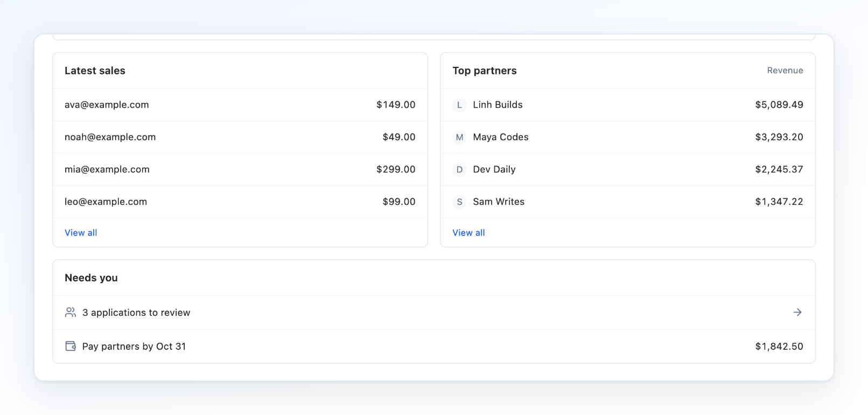Click the Needs you heading
Screen dimensions: 868x415
pos(91,278)
